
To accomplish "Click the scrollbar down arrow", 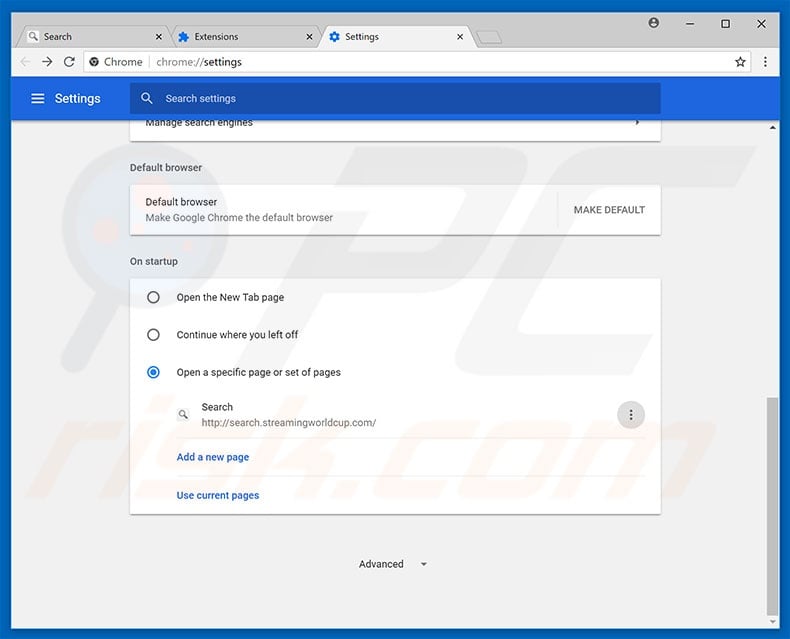I will tap(772, 622).
